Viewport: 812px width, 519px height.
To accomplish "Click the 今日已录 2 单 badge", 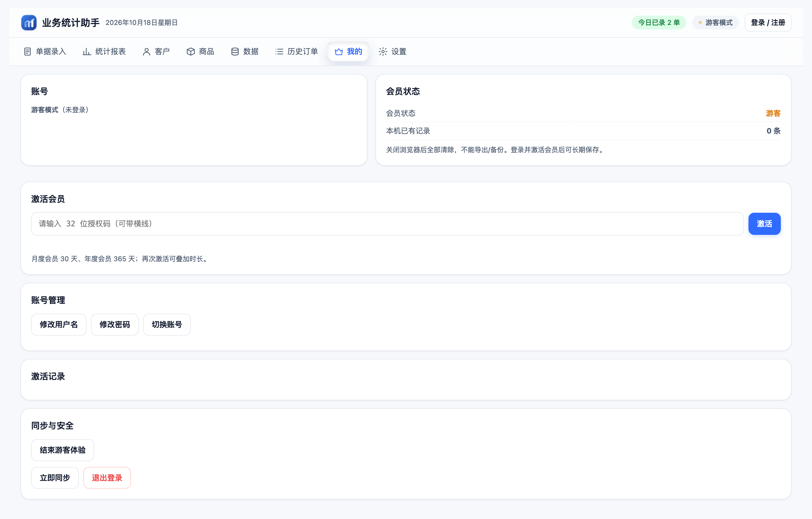I will point(659,23).
